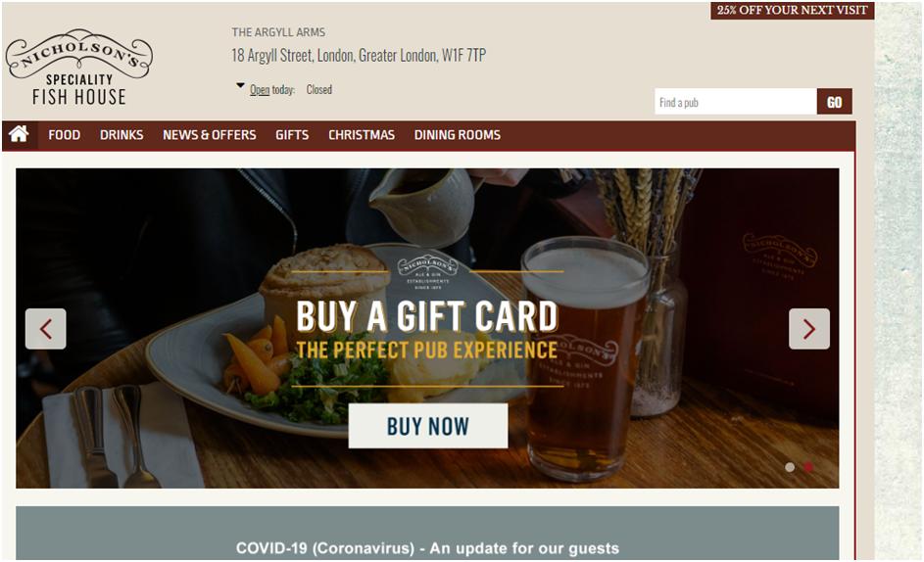
Task: Submit pub search with GO button
Action: coord(835,102)
